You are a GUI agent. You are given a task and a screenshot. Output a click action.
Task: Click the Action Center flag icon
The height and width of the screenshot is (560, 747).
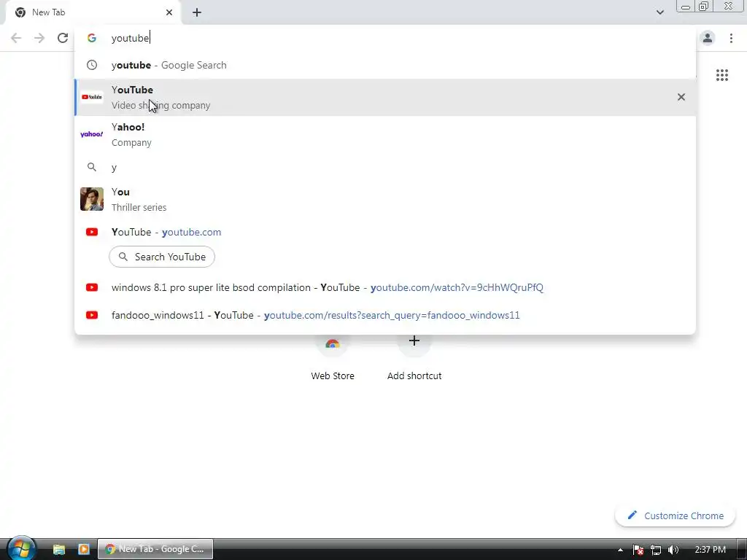[638, 550]
